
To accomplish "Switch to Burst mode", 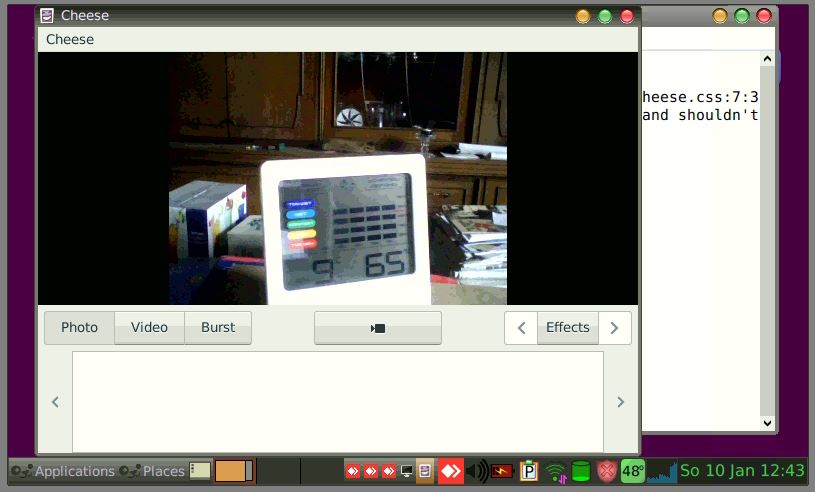I will [218, 327].
